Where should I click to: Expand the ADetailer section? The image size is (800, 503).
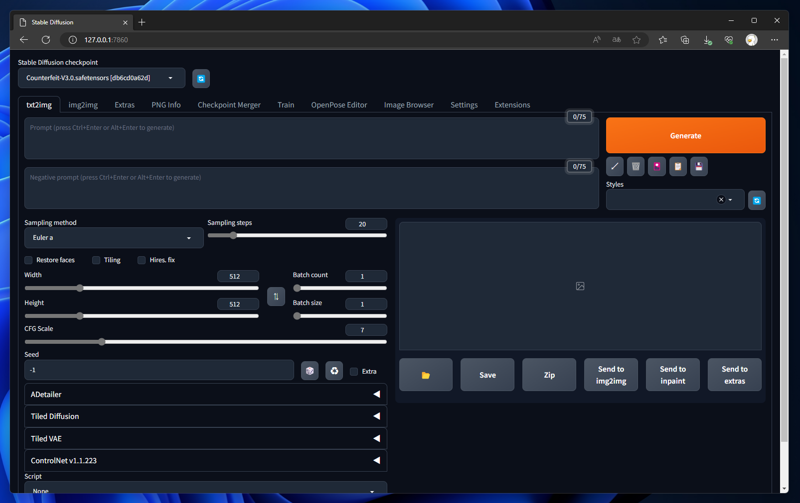tap(206, 394)
